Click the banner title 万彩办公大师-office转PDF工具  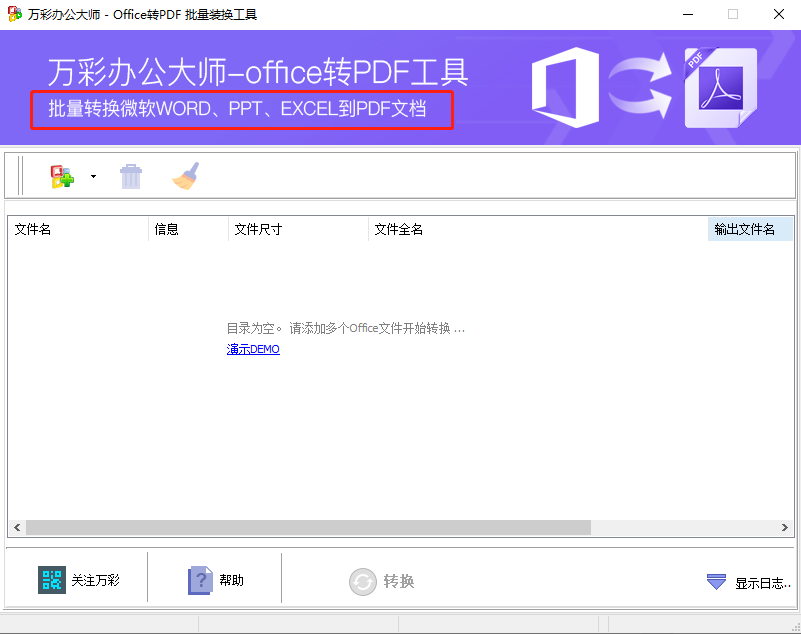tap(258, 72)
